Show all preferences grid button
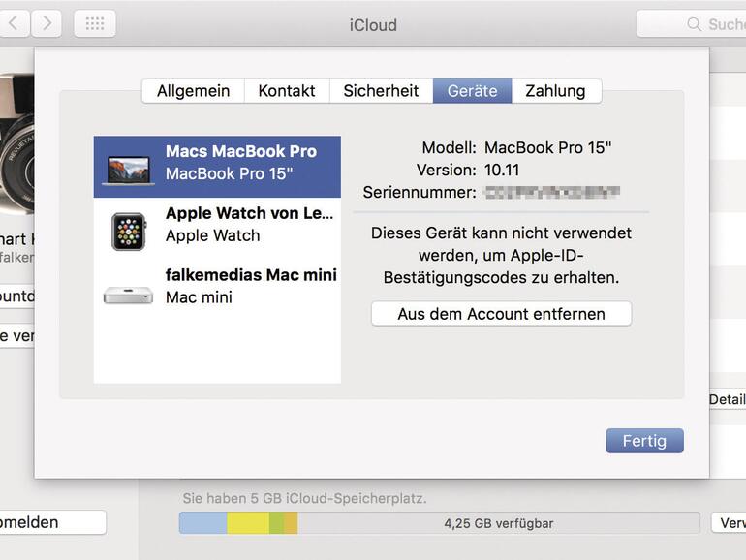The width and height of the screenshot is (746, 560). pos(95,23)
